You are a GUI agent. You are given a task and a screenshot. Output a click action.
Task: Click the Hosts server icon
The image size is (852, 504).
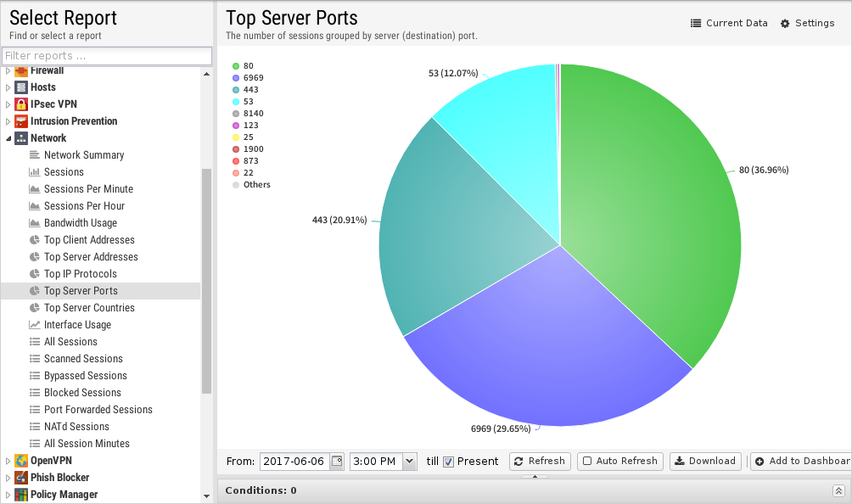(x=21, y=87)
